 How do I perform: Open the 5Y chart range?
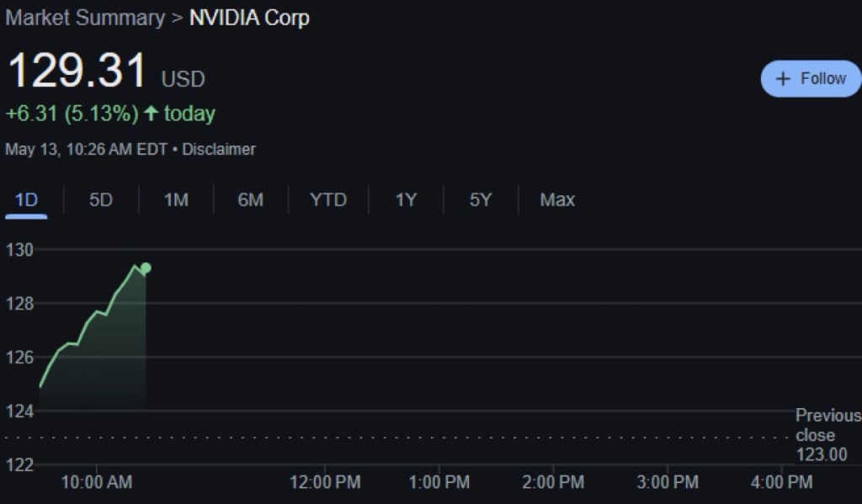click(480, 199)
